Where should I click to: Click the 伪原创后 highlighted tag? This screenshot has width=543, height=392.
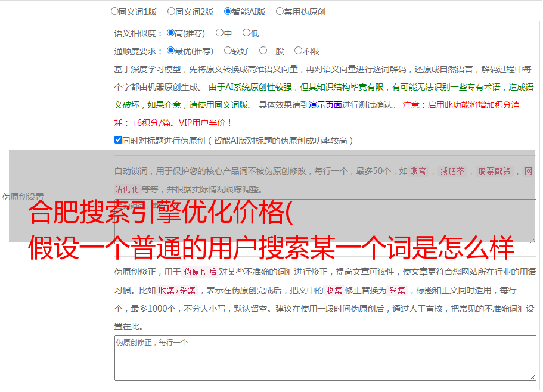(x=200, y=272)
